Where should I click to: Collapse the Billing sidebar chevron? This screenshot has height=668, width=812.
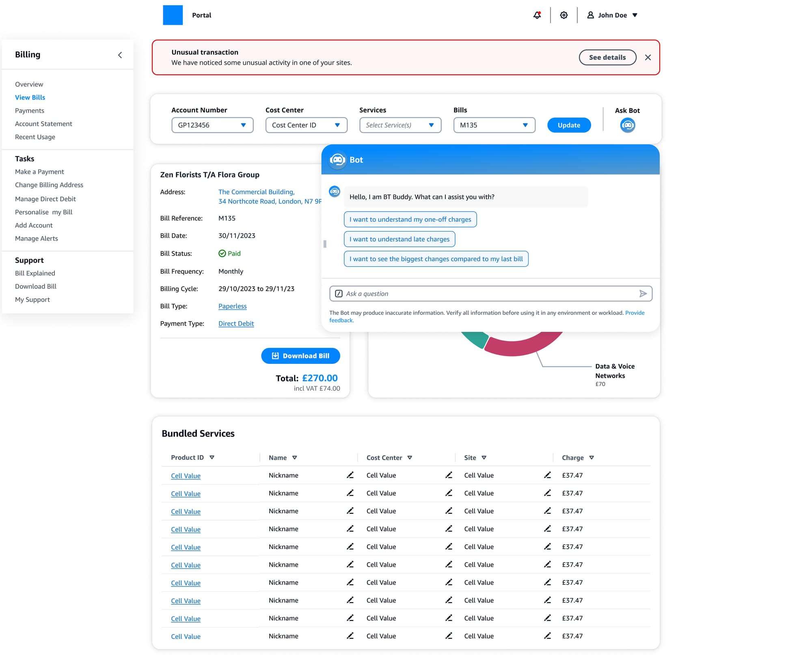tap(120, 55)
